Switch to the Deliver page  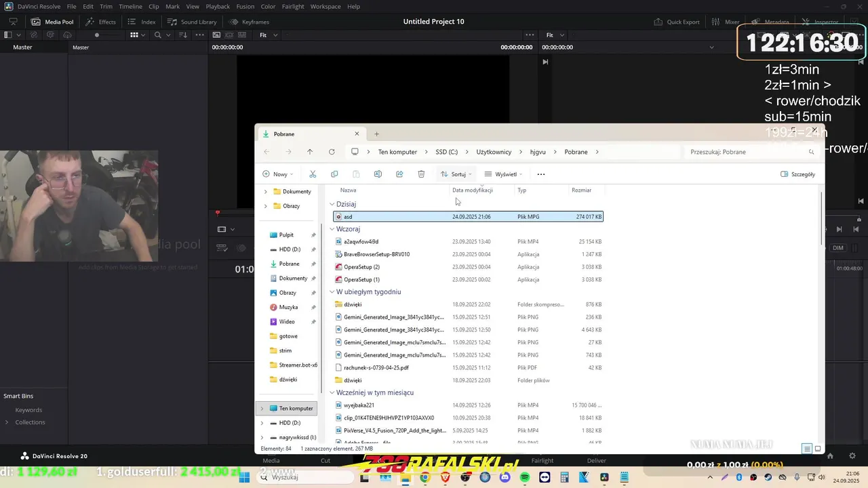coord(597,461)
